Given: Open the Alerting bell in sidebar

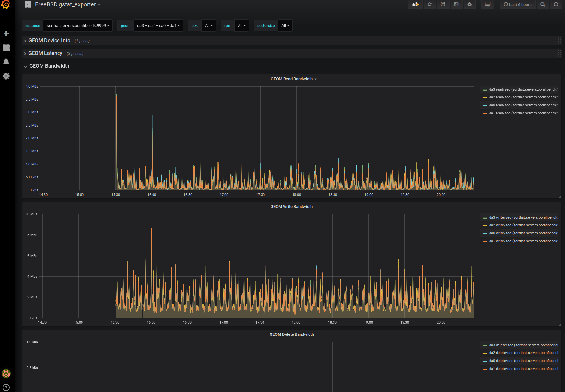Looking at the screenshot, I should [x=6, y=62].
